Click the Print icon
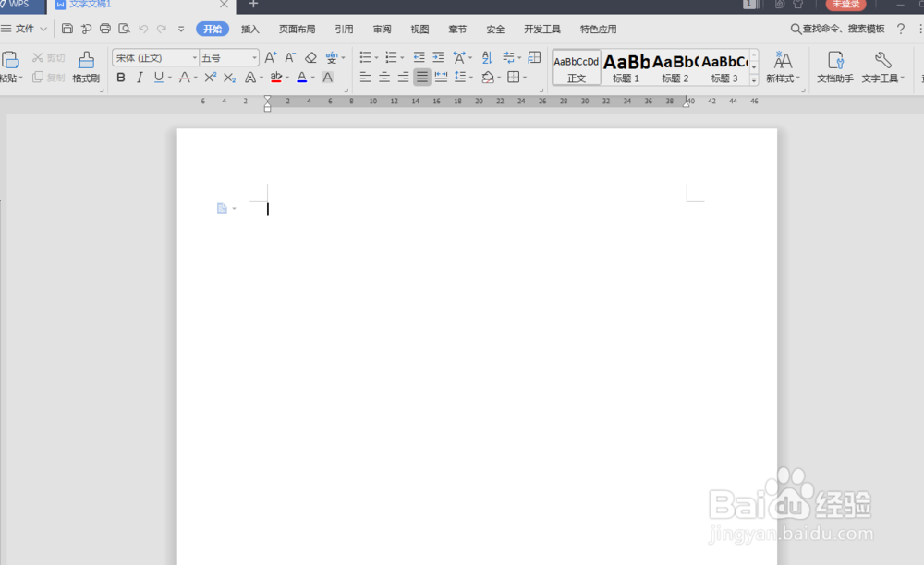Viewport: 924px width, 565px height. click(105, 29)
